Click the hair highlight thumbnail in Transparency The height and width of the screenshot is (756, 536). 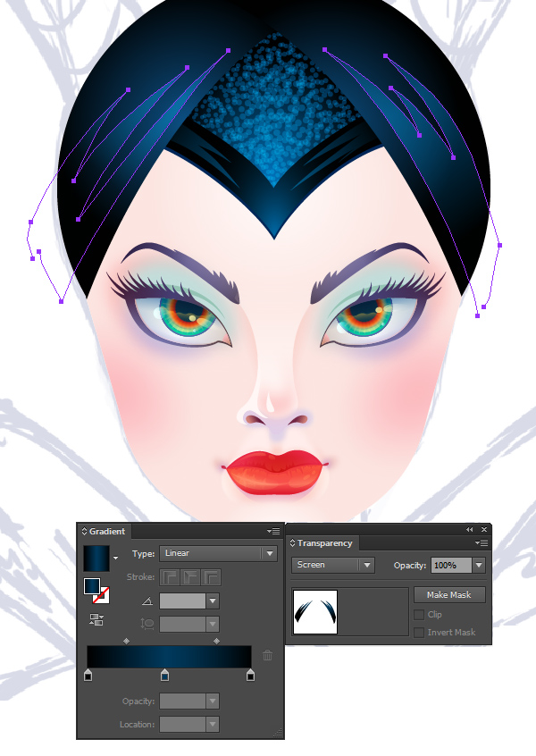[x=315, y=612]
